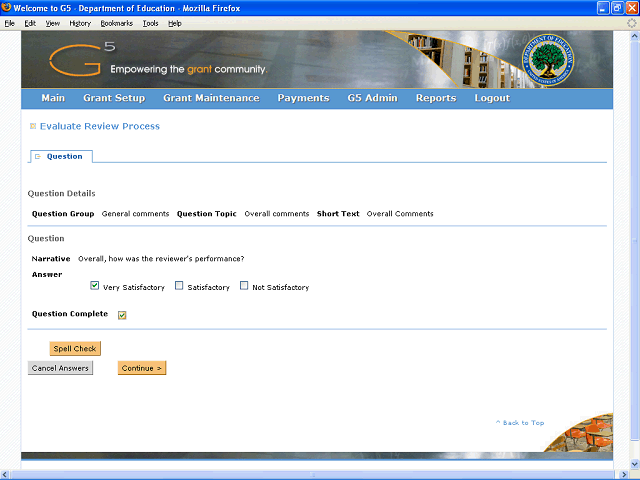Click the 'Evaluate Review Process' heading
The width and height of the screenshot is (640, 480).
100,126
